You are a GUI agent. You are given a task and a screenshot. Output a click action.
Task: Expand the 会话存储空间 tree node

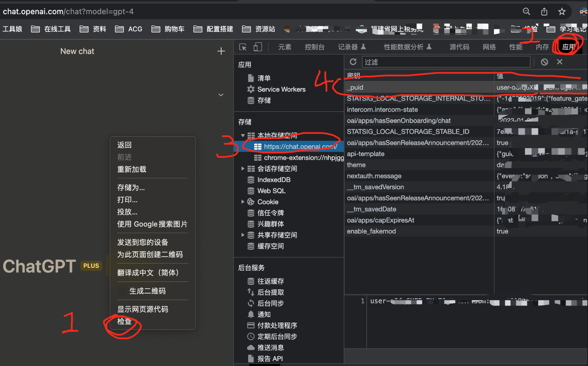[x=243, y=168]
